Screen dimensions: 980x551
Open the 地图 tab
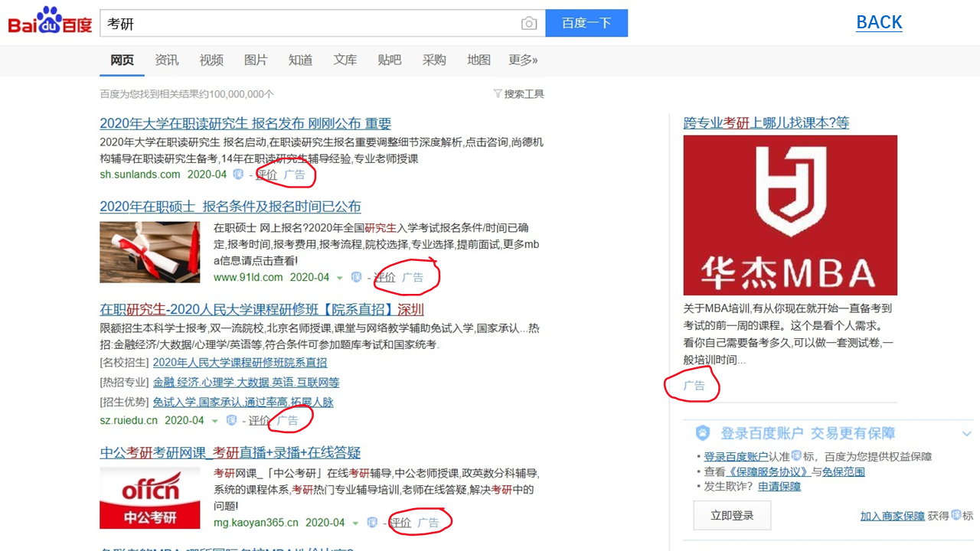pos(479,60)
